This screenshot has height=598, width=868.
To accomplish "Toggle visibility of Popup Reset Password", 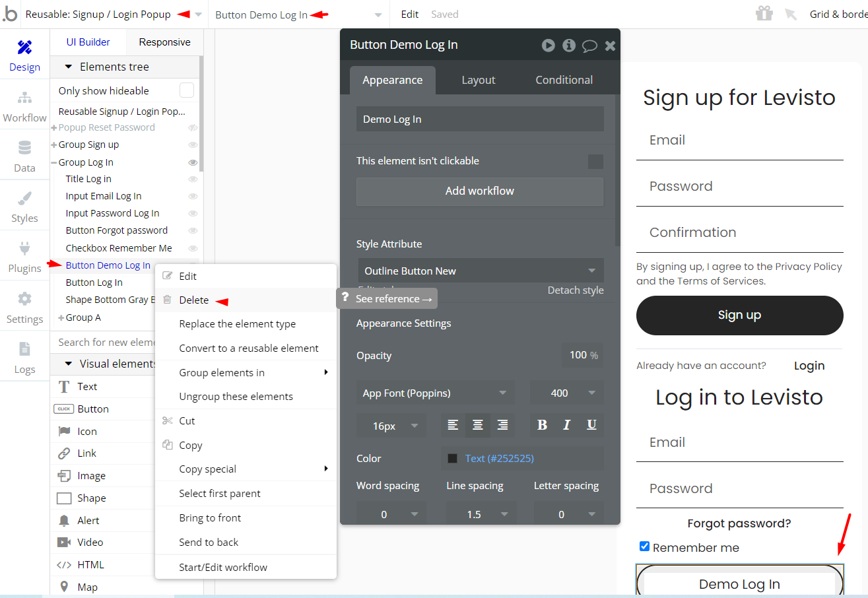I will click(193, 128).
